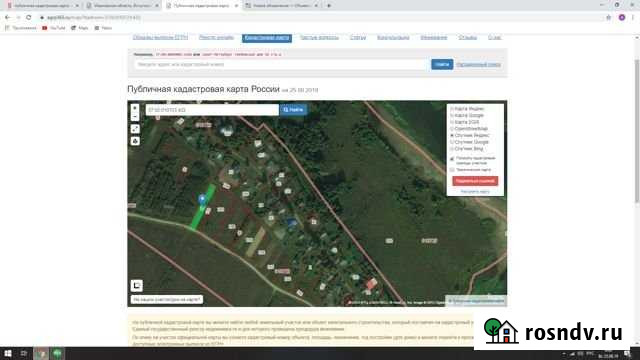Open the Windows Start menu
Viewport: 640px width, 360px height.
[8, 353]
